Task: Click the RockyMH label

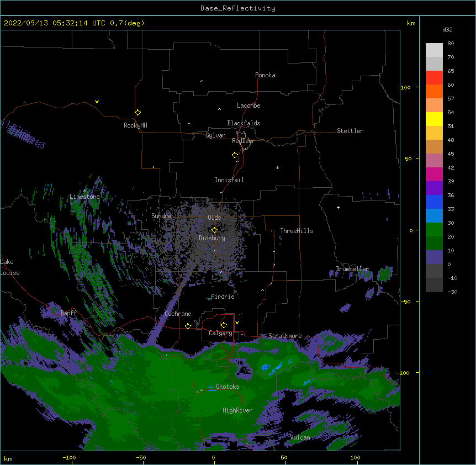Action: (135, 125)
